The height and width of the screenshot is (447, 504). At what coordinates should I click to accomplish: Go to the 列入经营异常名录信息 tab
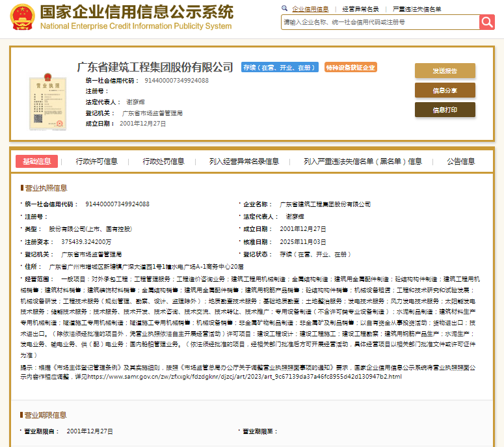coord(245,161)
